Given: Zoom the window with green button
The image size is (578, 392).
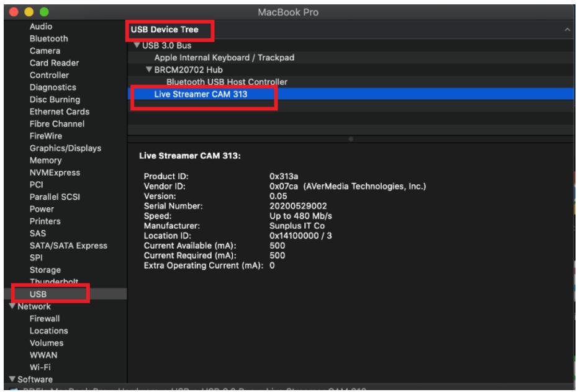Looking at the screenshot, I should point(44,12).
